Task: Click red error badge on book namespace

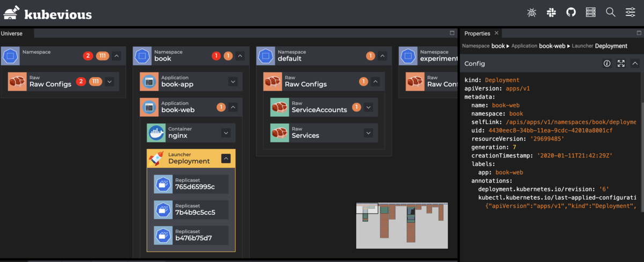Action: click(216, 56)
